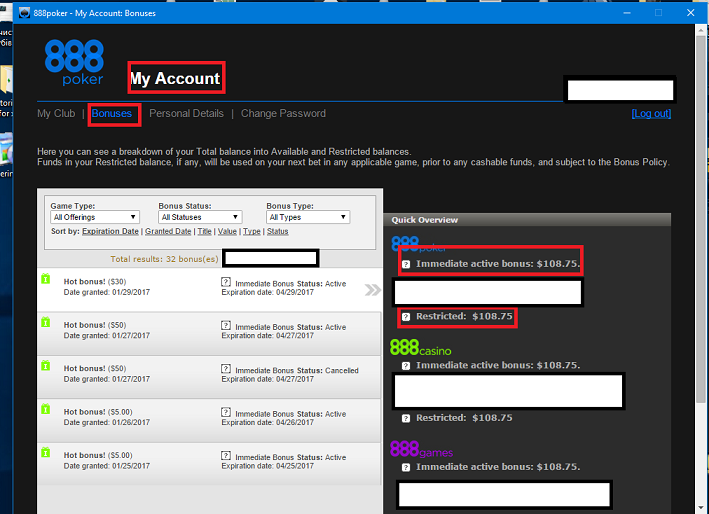Image resolution: width=709 pixels, height=514 pixels.
Task: Click help icon by 888poker Restricted amount
Action: coord(406,316)
